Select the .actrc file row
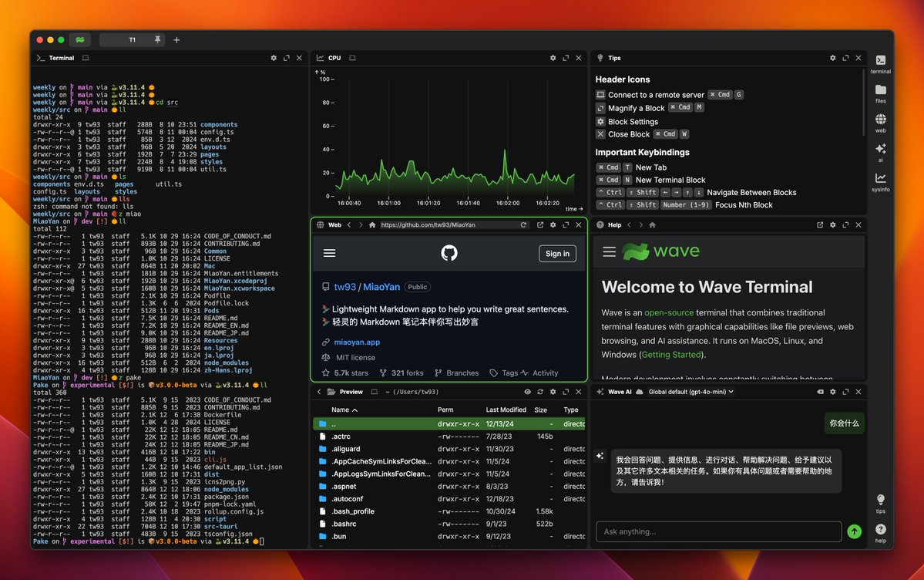 coord(449,437)
